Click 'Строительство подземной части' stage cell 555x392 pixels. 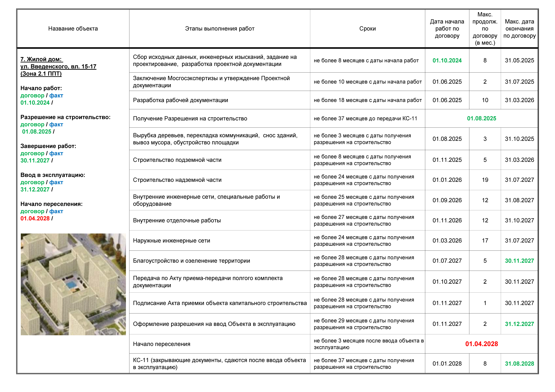177,160
